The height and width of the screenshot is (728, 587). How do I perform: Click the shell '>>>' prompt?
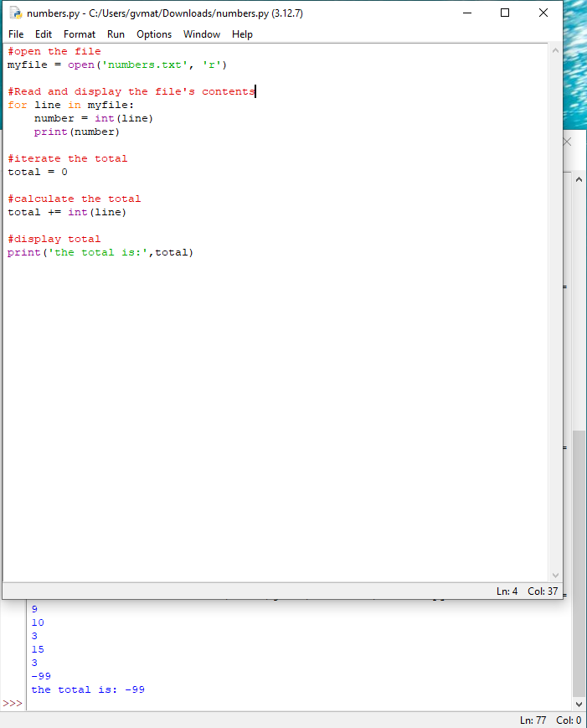pyautogui.click(x=13, y=704)
